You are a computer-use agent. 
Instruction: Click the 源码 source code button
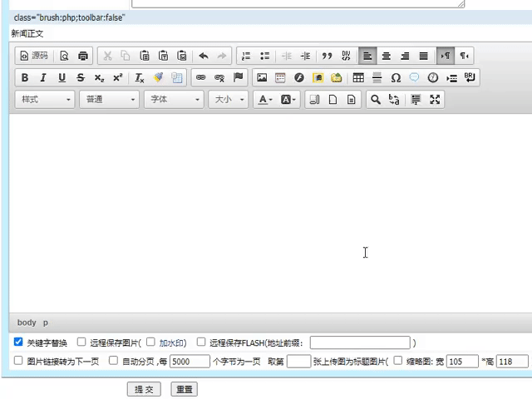33,57
